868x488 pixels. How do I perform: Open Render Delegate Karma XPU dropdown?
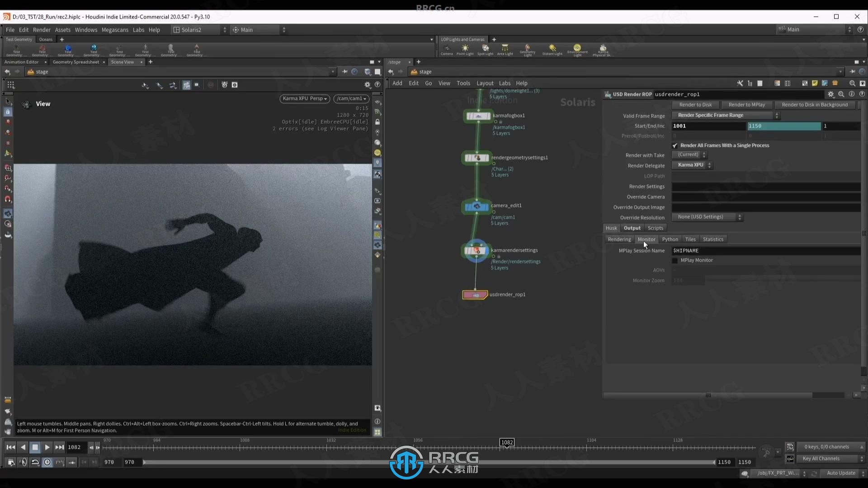693,165
